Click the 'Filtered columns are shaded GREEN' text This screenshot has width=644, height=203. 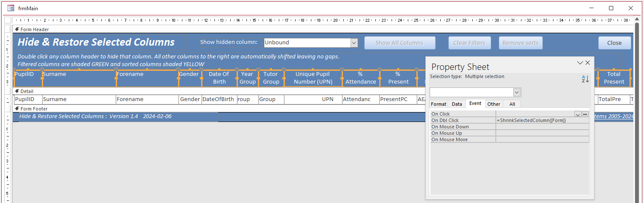(x=111, y=64)
